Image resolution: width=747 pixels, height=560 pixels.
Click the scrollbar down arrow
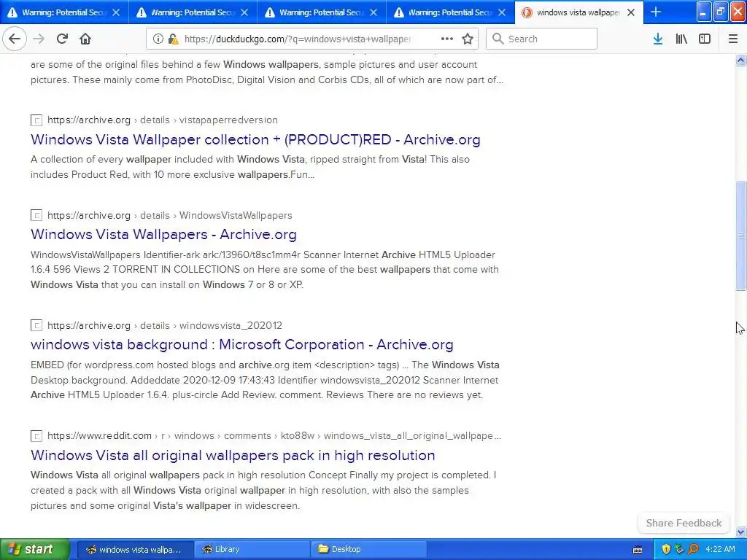pos(741,532)
